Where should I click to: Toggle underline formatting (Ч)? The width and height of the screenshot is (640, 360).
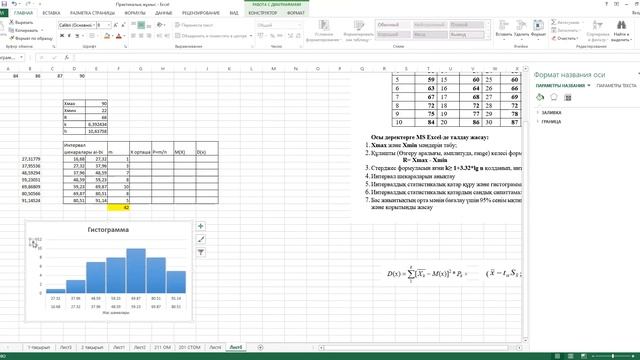(x=77, y=36)
